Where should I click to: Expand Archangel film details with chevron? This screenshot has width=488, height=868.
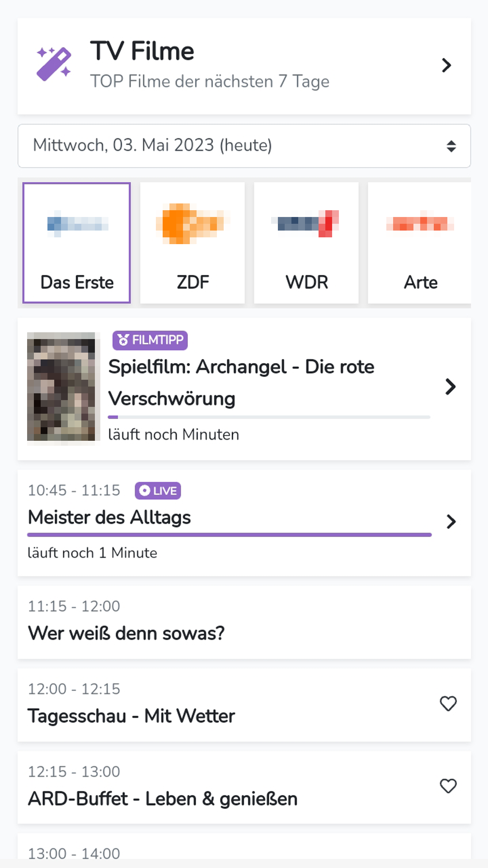click(450, 387)
